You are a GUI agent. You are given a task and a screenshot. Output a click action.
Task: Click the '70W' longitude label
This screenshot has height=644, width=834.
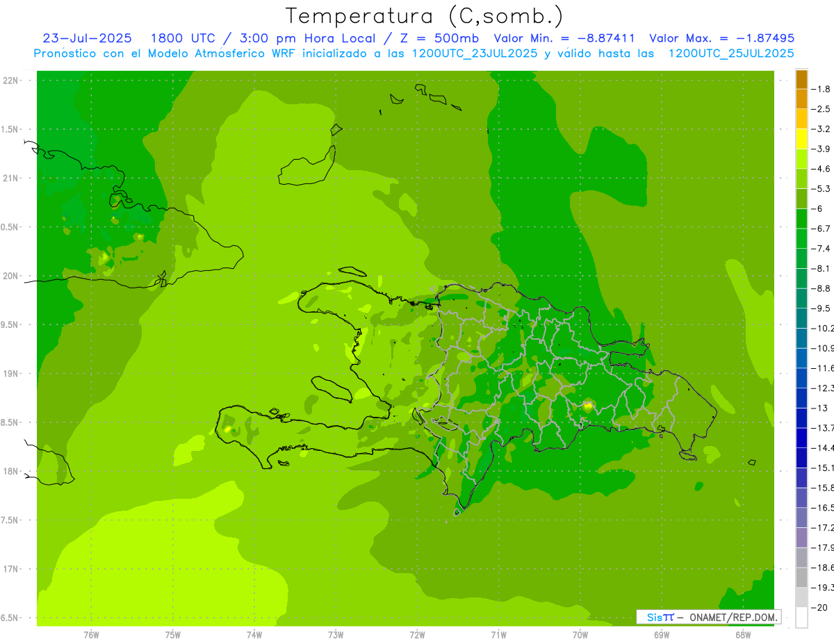click(x=580, y=634)
